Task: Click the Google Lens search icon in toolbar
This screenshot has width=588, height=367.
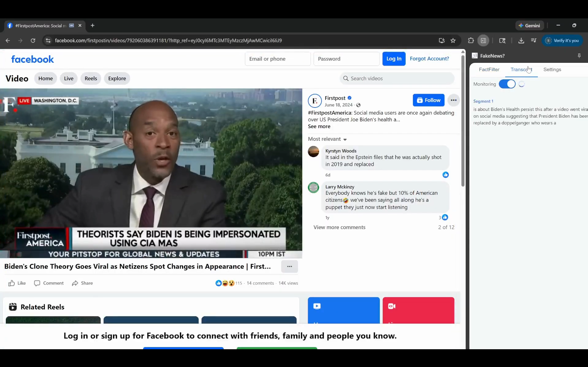Action: point(502,40)
